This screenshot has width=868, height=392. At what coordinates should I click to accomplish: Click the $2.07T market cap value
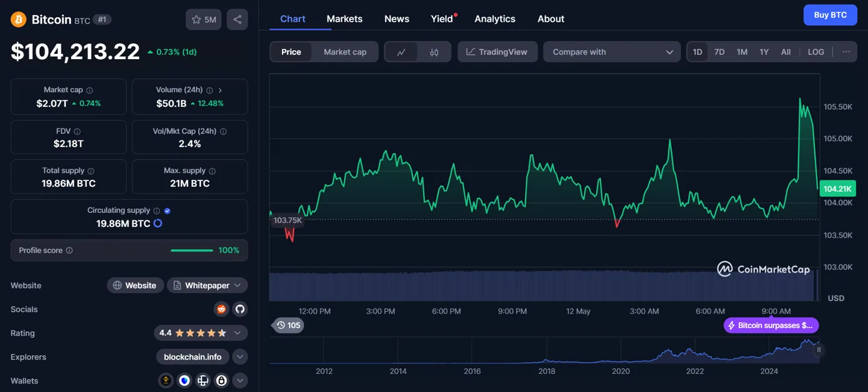[52, 103]
